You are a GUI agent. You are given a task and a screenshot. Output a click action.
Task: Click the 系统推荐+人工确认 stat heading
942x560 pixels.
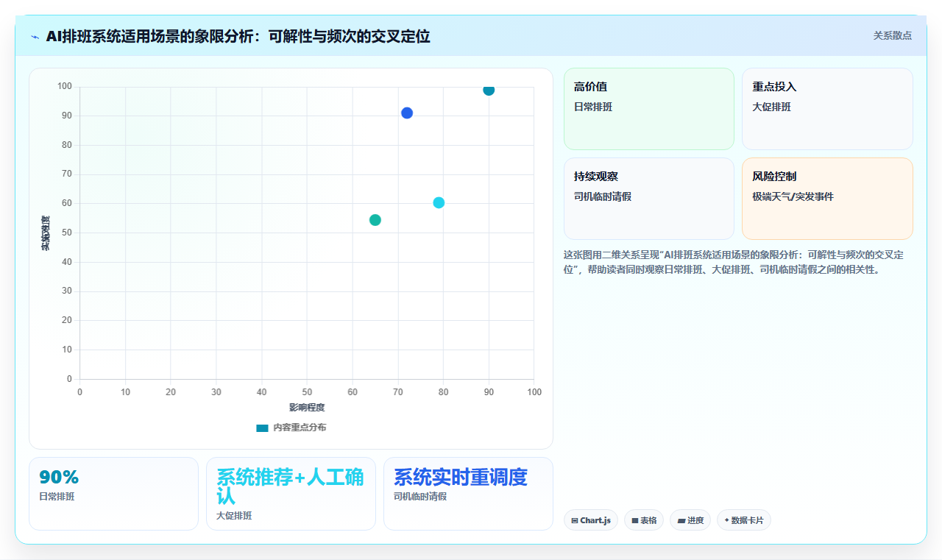pos(290,486)
